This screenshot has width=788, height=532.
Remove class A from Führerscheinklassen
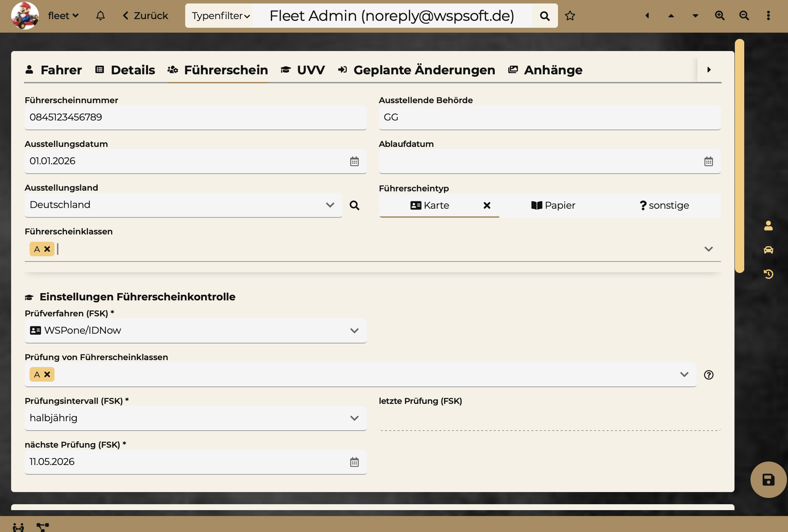(47, 249)
